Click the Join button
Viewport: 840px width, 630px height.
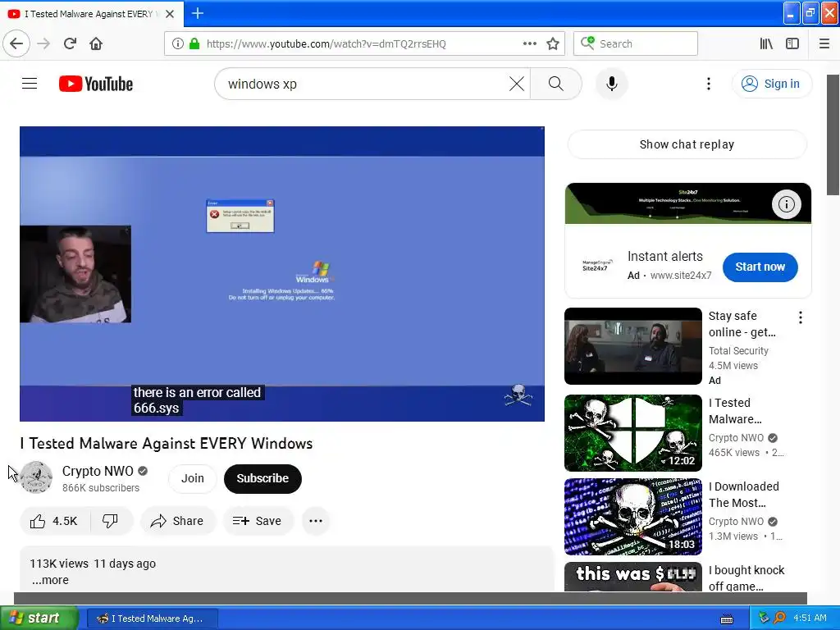point(192,478)
